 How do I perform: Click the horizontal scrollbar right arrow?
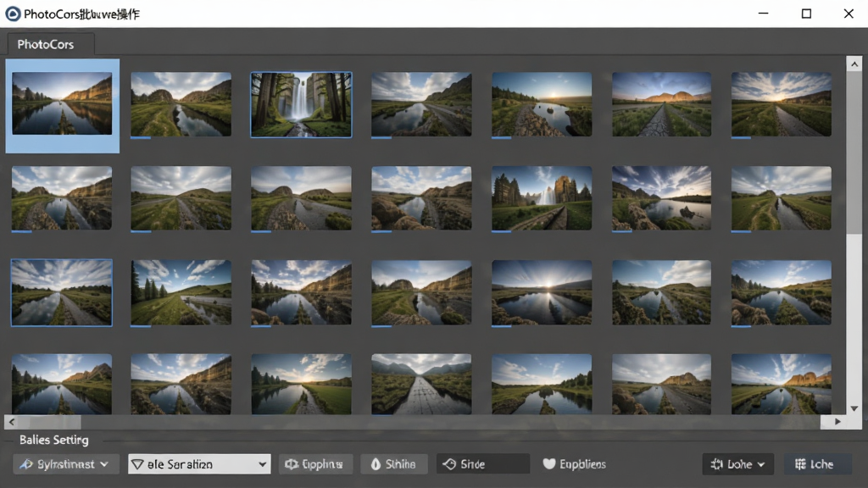click(838, 422)
